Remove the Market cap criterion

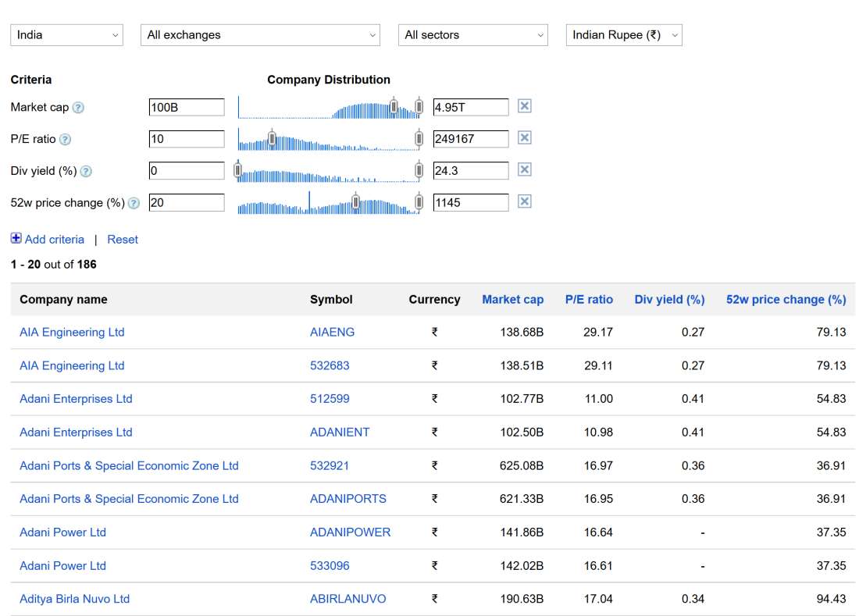(524, 106)
